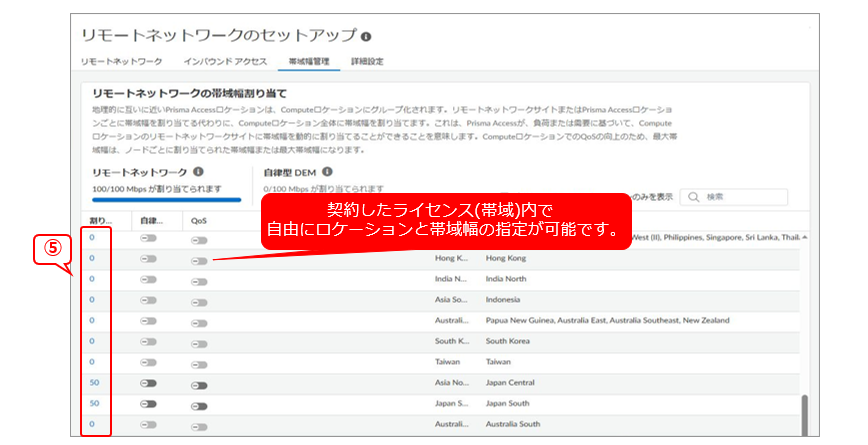The image size is (868, 445).
Task: Click the 'Asia No...' compute location cell
Action: (451, 382)
